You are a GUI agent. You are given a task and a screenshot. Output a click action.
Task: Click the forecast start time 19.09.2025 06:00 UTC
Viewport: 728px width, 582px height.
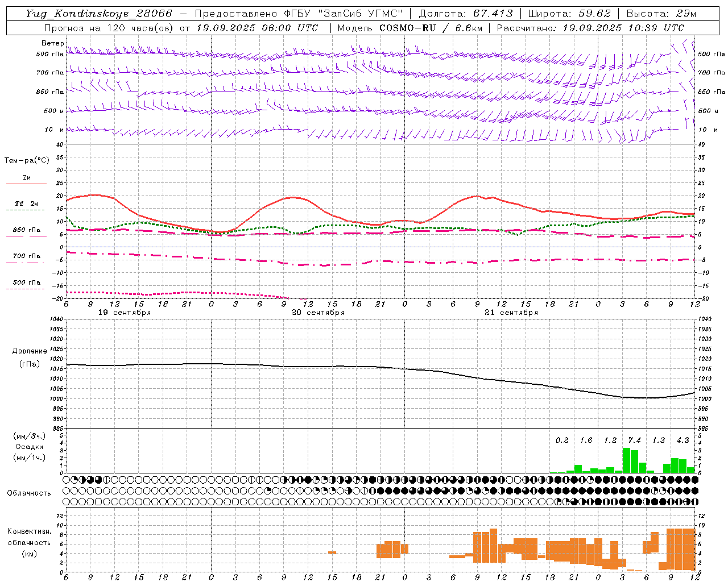point(257,28)
